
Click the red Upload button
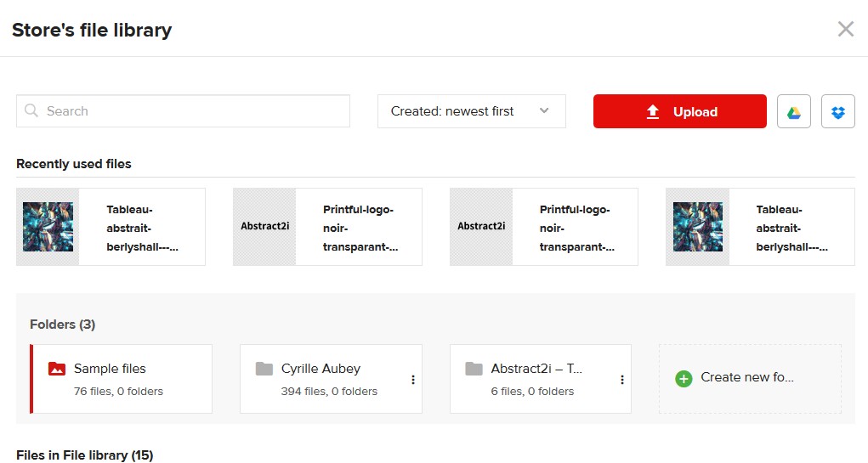tap(680, 111)
